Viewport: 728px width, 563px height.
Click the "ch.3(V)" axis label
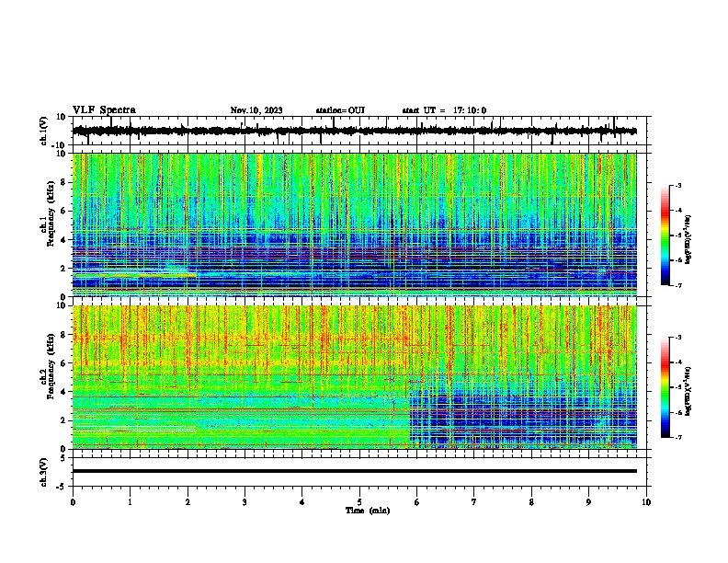point(44,473)
